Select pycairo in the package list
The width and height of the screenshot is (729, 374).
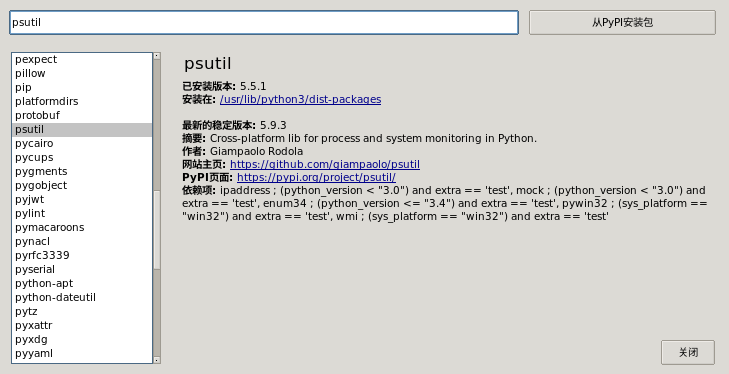82,143
